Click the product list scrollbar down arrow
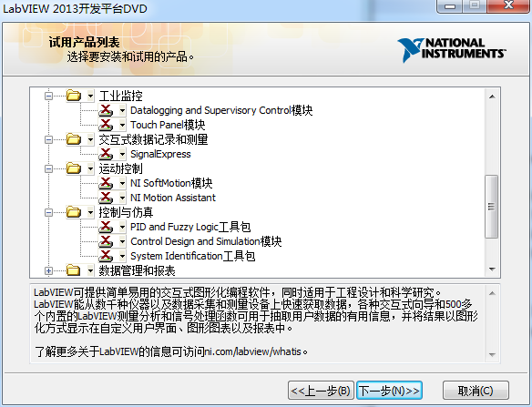Image resolution: width=532 pixels, height=407 pixels. (492, 270)
